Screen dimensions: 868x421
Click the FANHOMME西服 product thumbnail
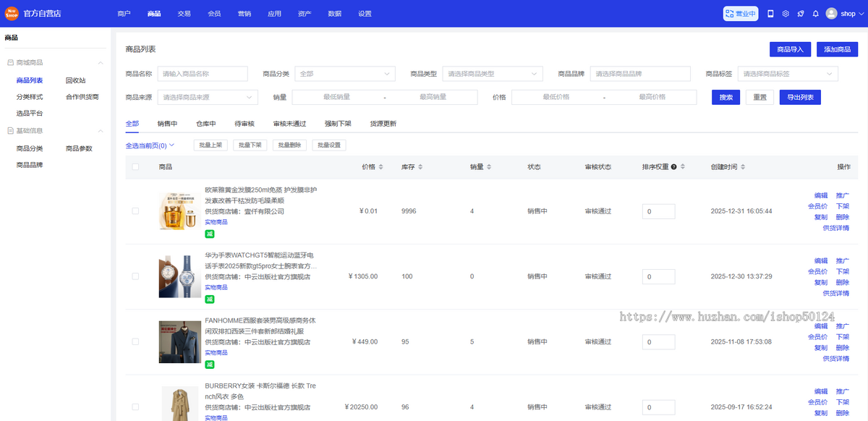click(x=180, y=341)
